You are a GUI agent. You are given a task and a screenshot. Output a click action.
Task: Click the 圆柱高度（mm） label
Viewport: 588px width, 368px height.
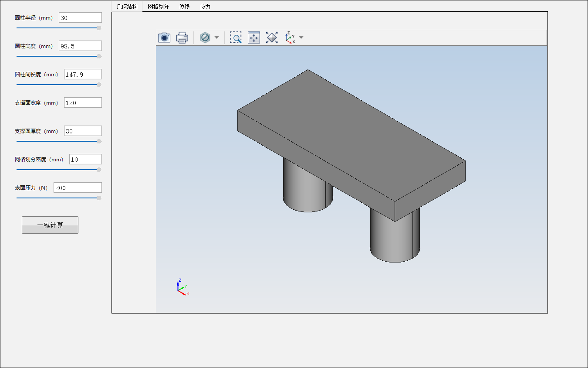tap(34, 46)
